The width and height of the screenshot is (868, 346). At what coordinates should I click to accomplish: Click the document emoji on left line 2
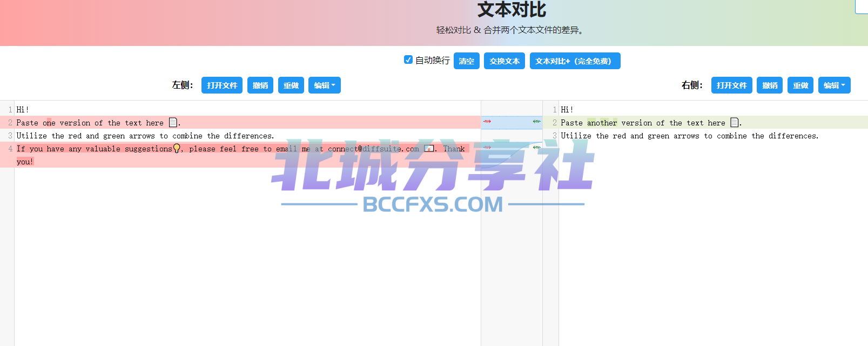click(173, 123)
